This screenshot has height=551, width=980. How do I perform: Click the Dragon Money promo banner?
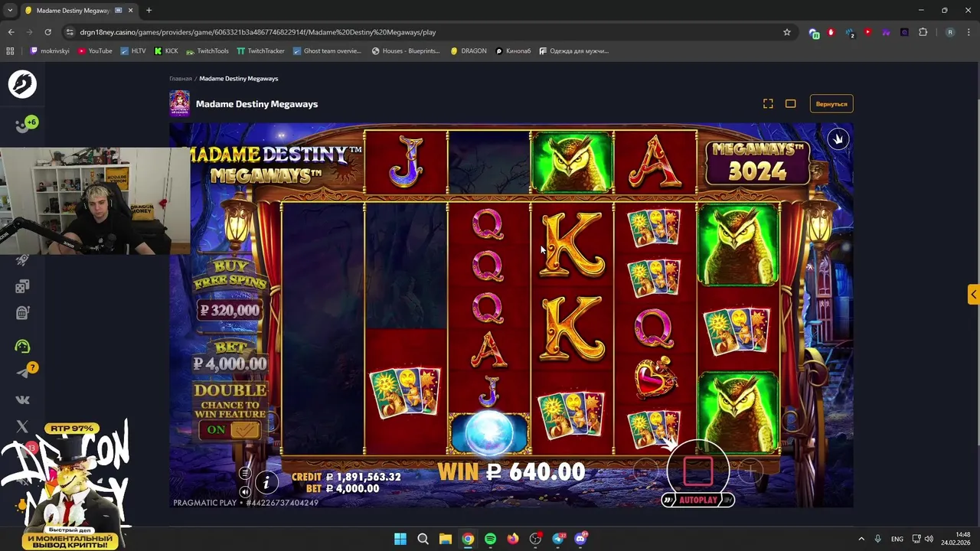pyautogui.click(x=69, y=485)
